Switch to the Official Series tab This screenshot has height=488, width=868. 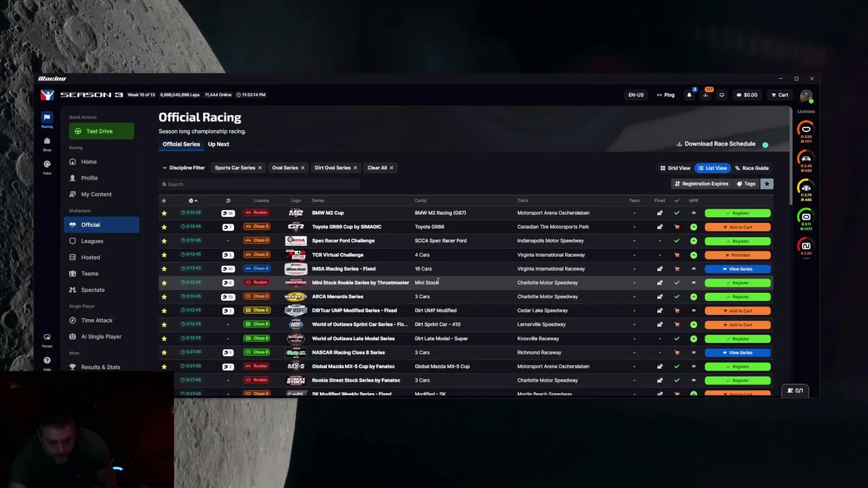click(181, 144)
